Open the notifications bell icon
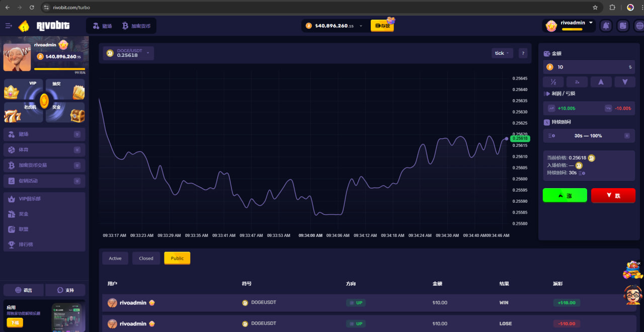 606,26
